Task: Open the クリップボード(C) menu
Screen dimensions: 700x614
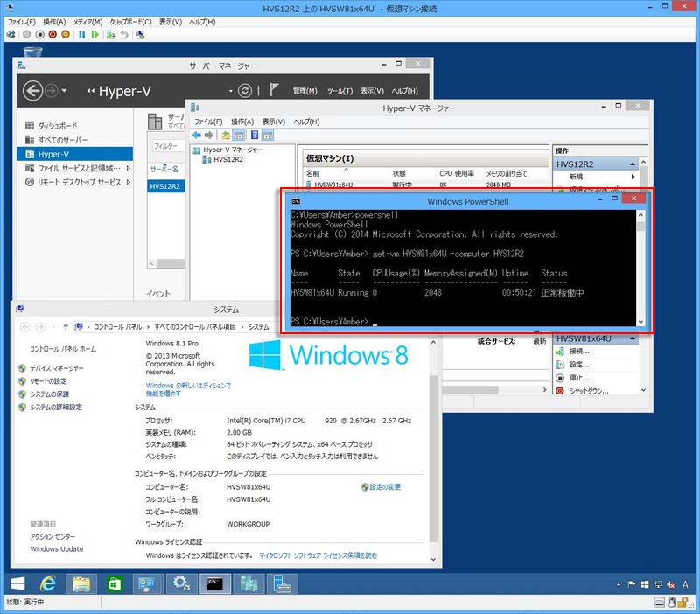Action: 130,22
